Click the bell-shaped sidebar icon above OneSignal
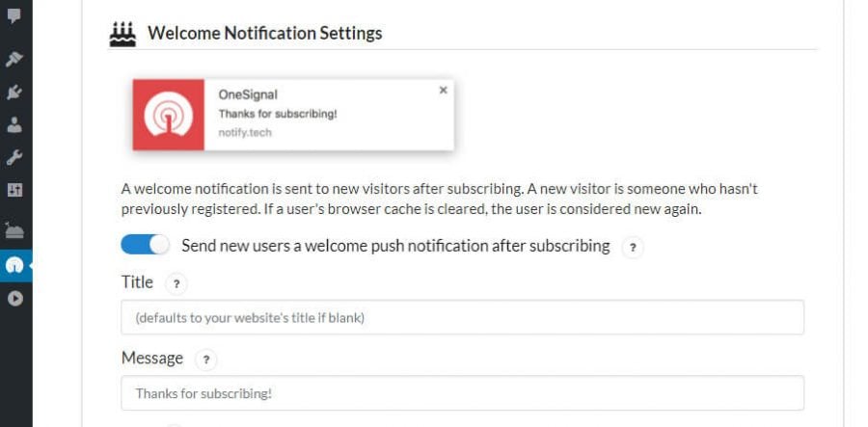 click(x=14, y=230)
